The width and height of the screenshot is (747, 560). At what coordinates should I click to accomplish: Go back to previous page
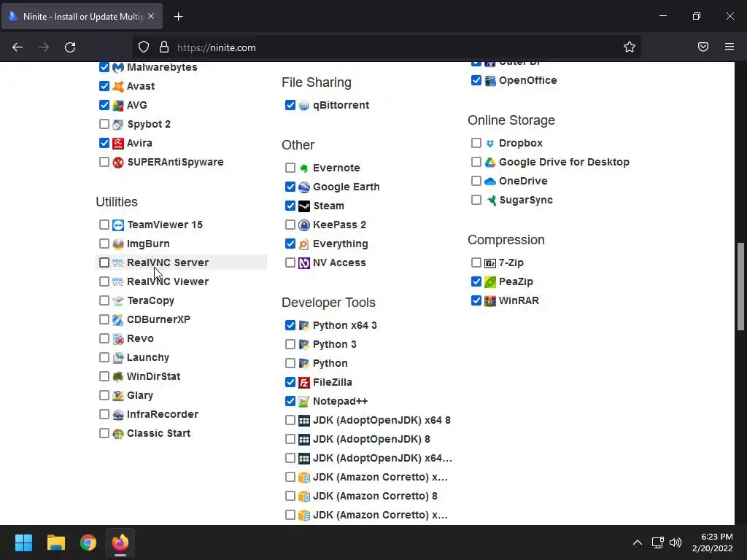pos(18,47)
